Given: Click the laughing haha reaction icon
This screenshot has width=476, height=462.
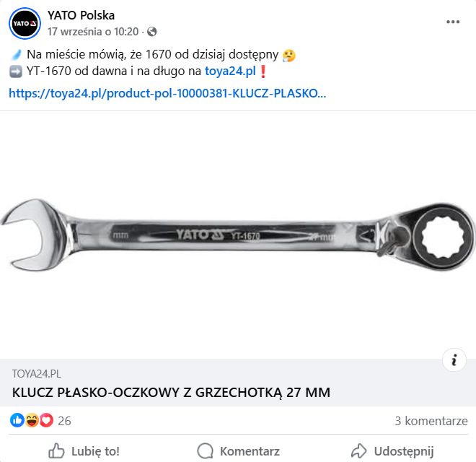Looking at the screenshot, I should tap(32, 420).
